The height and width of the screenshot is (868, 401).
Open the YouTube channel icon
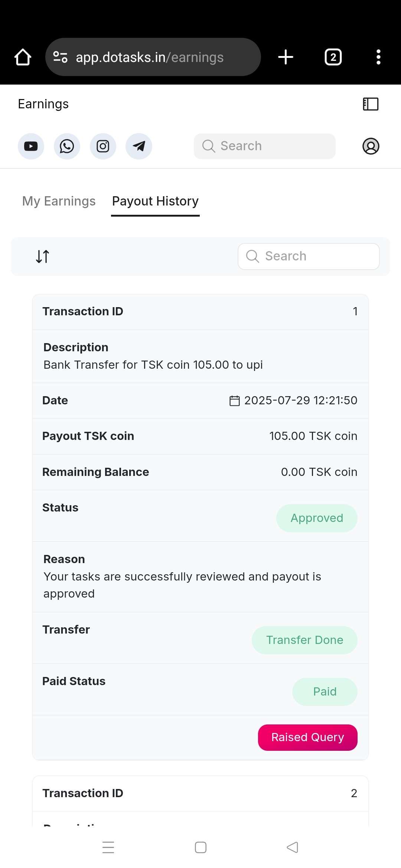[31, 146]
